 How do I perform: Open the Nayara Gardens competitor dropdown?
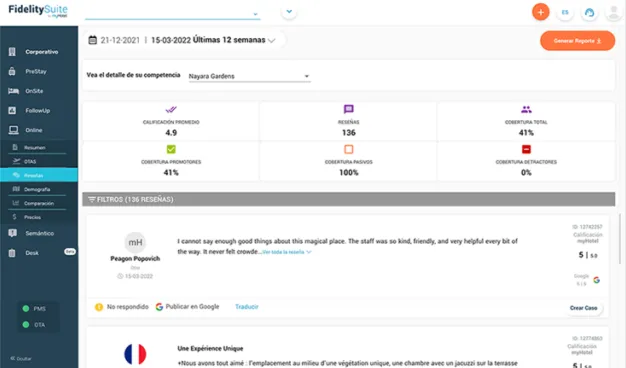click(x=249, y=76)
